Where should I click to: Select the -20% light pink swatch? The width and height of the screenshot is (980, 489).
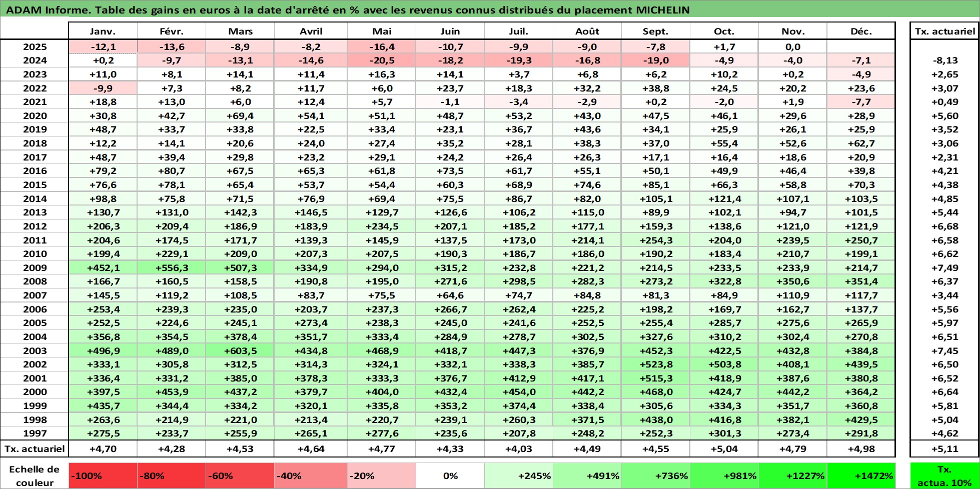click(381, 475)
